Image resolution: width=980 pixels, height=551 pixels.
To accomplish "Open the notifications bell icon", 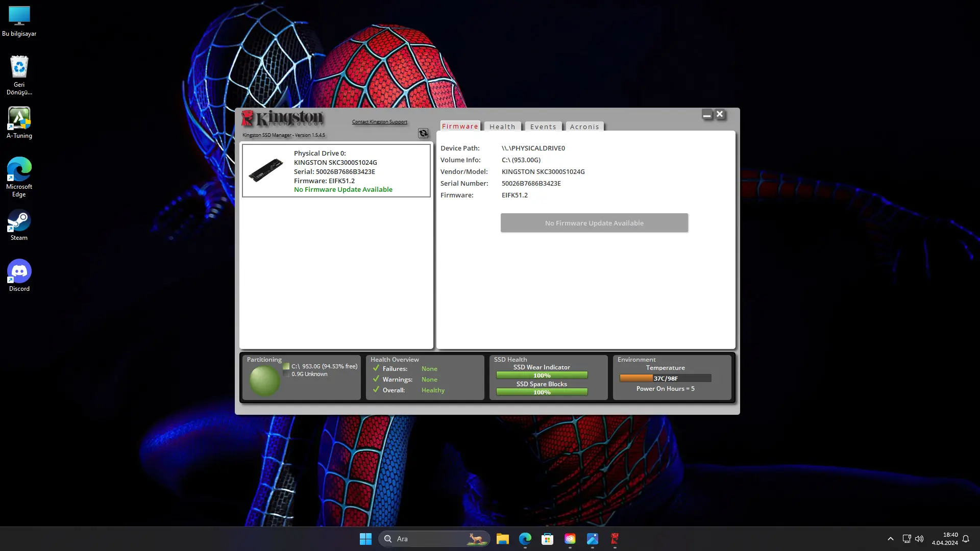I will (966, 539).
